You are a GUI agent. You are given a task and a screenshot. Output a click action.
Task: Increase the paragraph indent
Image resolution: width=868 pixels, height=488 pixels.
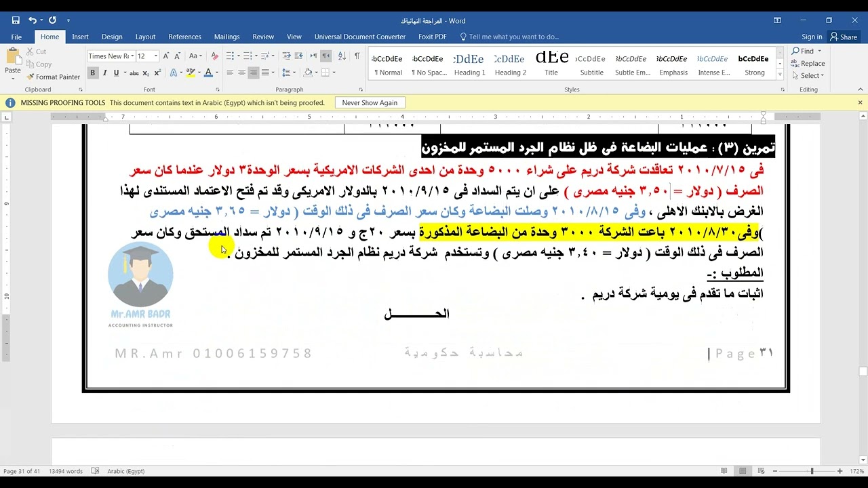pyautogui.click(x=298, y=56)
